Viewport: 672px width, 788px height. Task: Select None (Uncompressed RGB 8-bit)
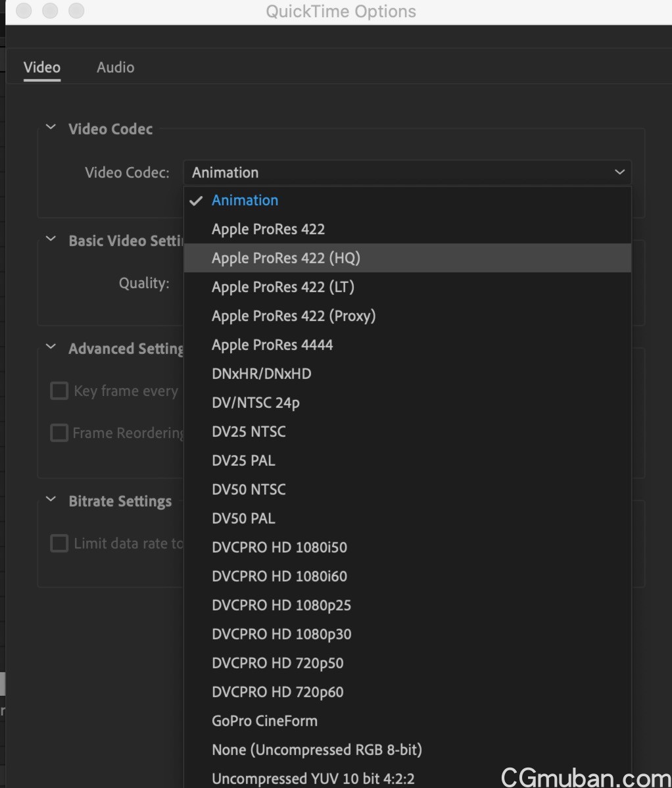click(317, 750)
